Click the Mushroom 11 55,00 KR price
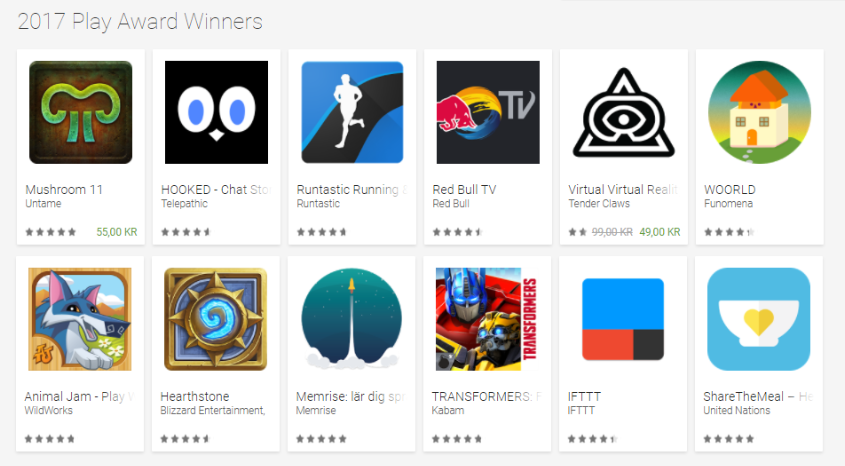The height and width of the screenshot is (466, 845). (x=117, y=232)
